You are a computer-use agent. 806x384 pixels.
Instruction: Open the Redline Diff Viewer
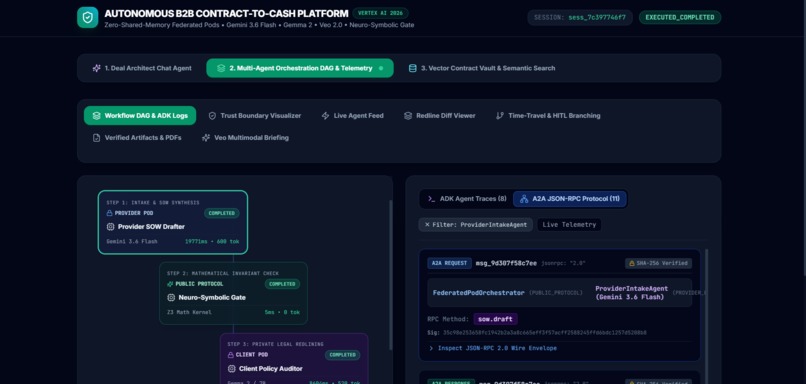pyautogui.click(x=439, y=116)
